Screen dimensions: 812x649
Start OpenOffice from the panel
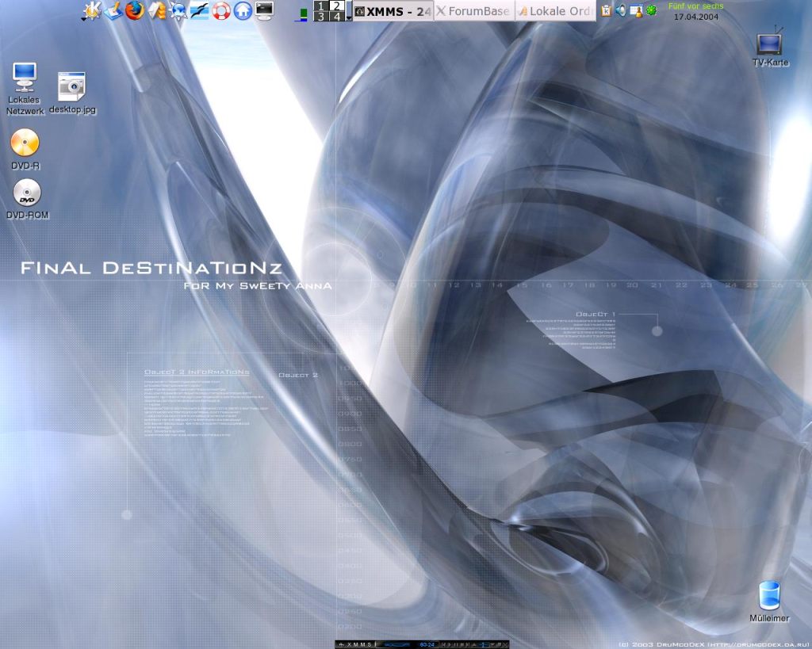pos(199,10)
